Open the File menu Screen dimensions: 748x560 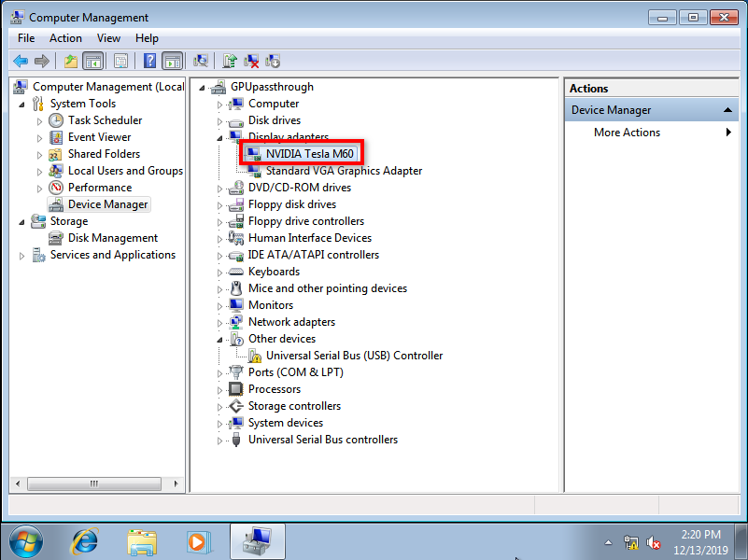pos(26,38)
